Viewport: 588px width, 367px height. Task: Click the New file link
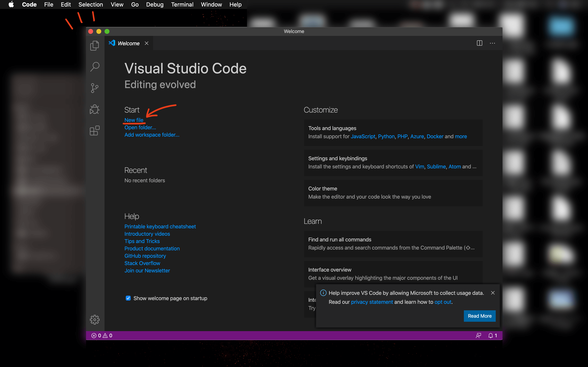tap(134, 120)
